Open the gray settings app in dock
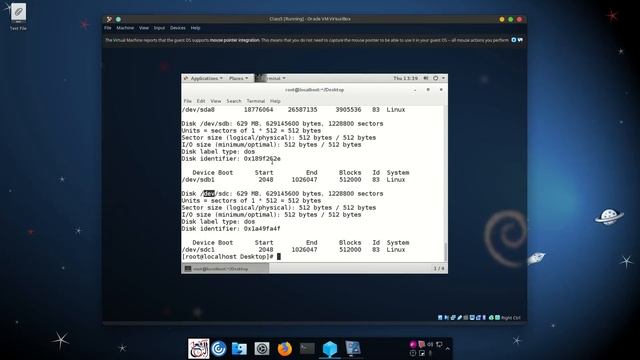Screen dimensions: 640x360 click(262, 349)
